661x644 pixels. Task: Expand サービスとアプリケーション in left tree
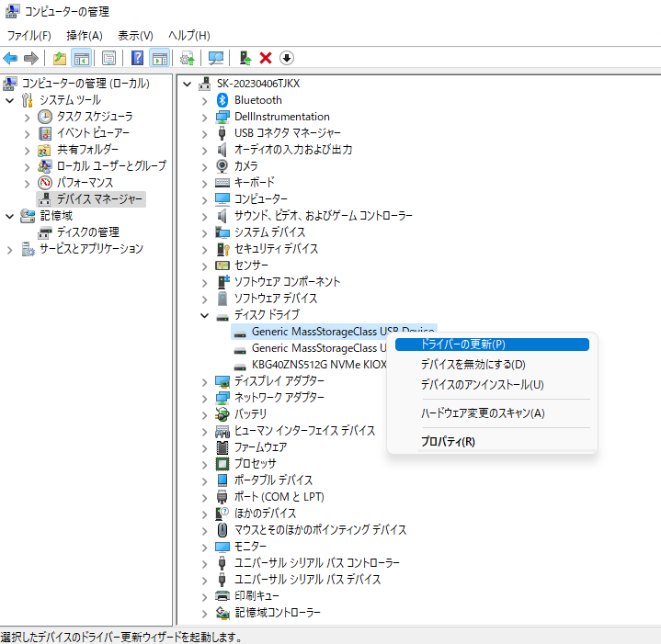10,249
